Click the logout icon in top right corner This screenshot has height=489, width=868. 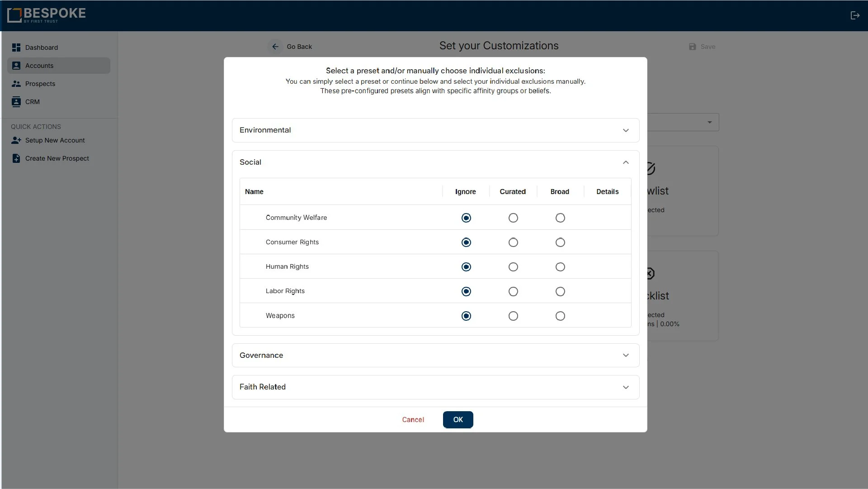855,15
